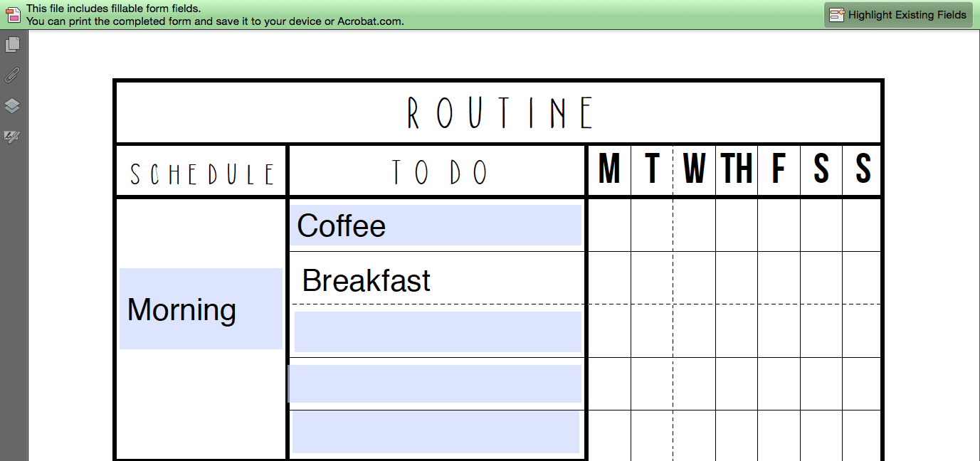This screenshot has width=980, height=461.
Task: Click the Breakfast to-do text
Action: pos(366,280)
